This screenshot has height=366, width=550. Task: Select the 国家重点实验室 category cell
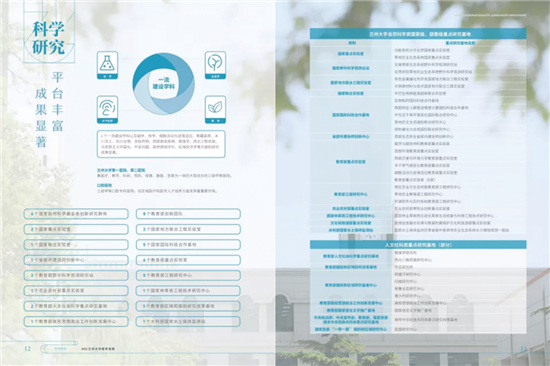click(x=351, y=54)
